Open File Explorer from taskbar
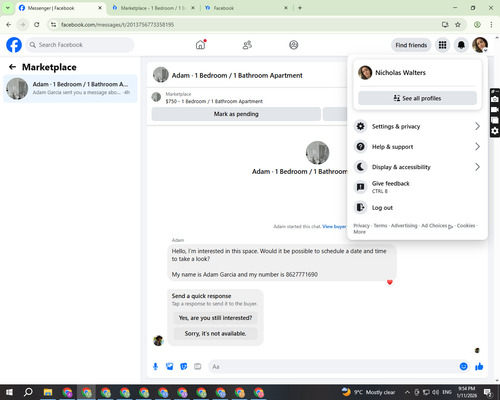This screenshot has width=500, height=400. (48, 392)
